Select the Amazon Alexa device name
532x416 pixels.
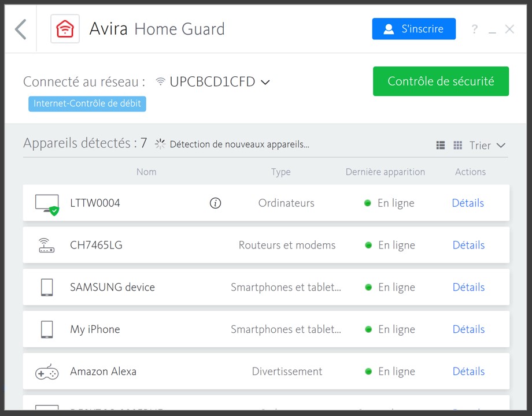click(103, 372)
